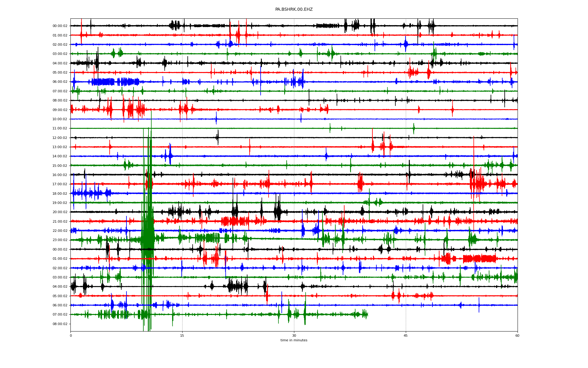This screenshot has height=368, width=588.
Task: Select the 12:00:02 trace label
Action: coord(60,138)
